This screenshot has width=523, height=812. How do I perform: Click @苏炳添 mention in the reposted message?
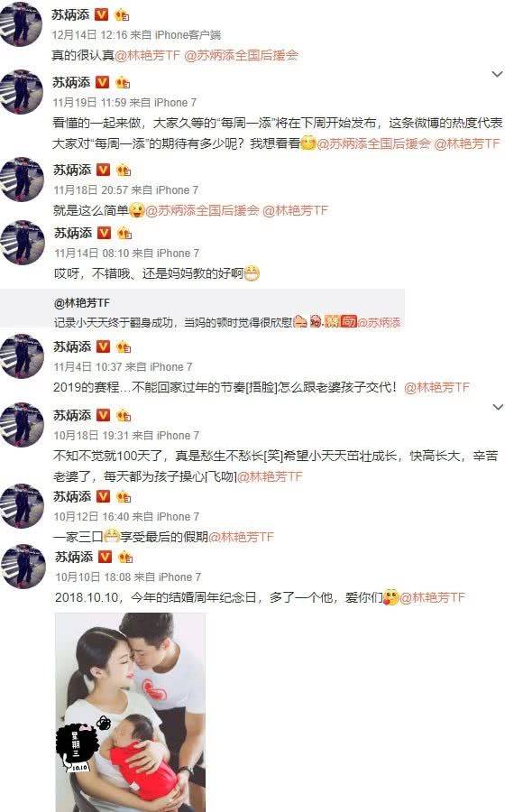coord(379,323)
